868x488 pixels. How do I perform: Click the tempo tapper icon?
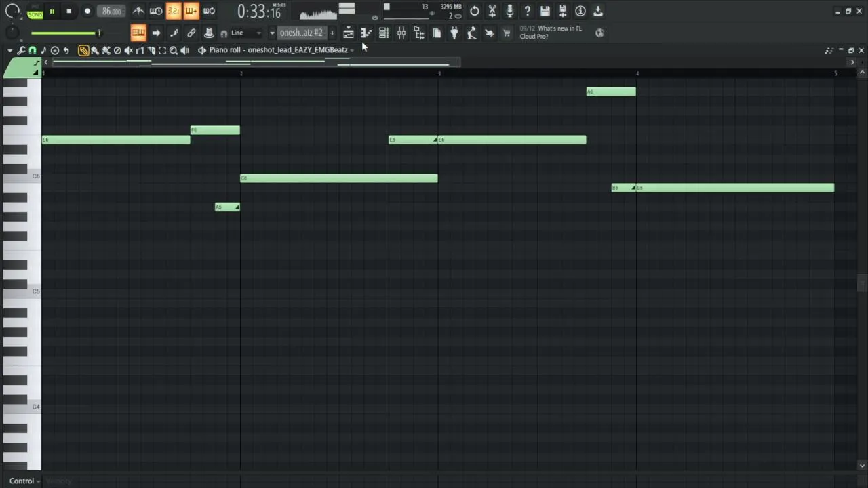tap(471, 33)
